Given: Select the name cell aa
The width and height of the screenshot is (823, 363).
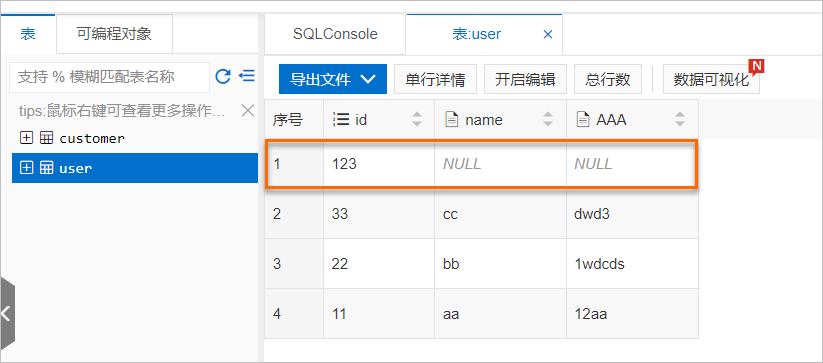Looking at the screenshot, I should click(501, 314).
